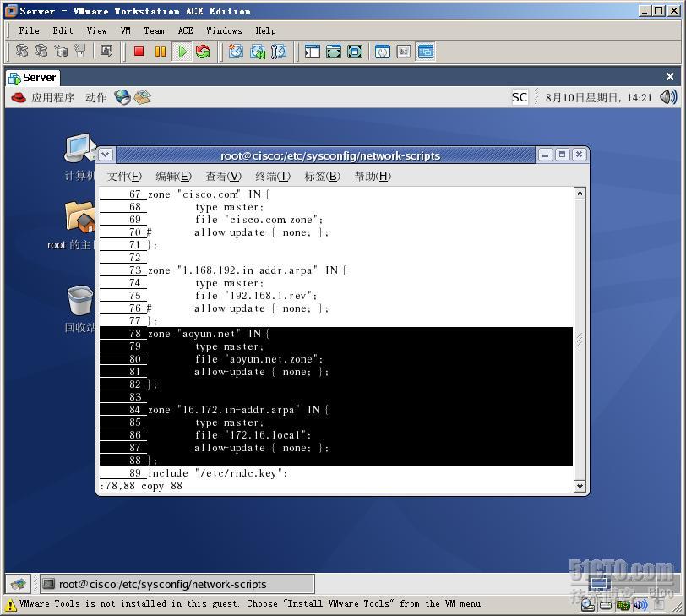Open the Team menu
This screenshot has width=686, height=616.
click(154, 30)
